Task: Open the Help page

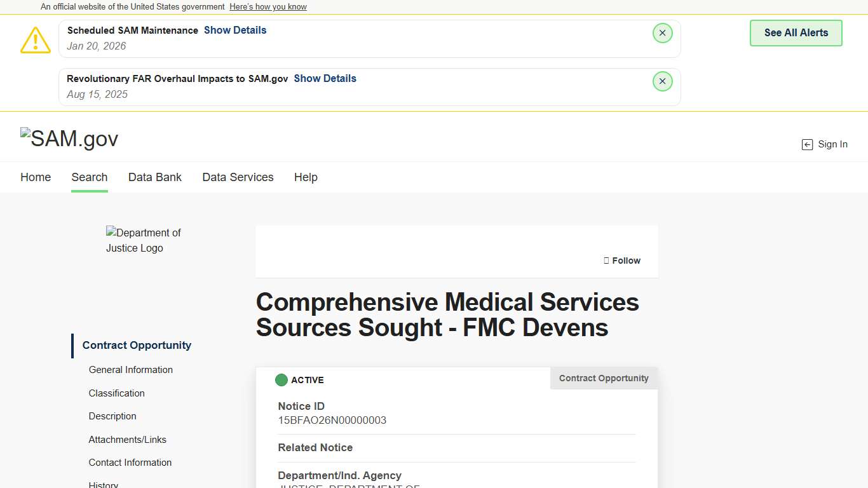Action: (x=306, y=177)
